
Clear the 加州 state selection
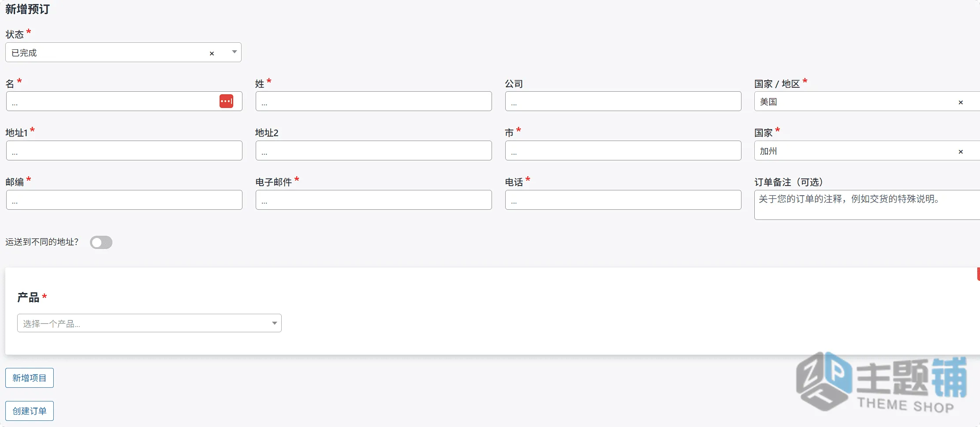pos(961,152)
